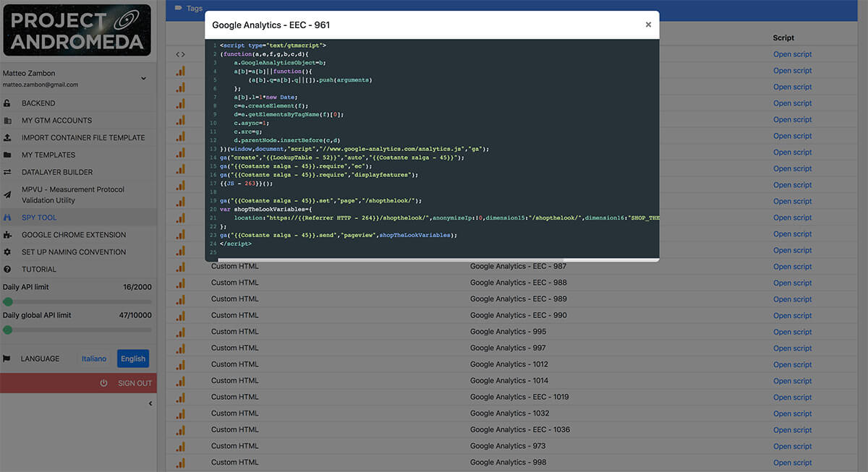Click analytics icon in EEC 990 row
The height and width of the screenshot is (472, 868).
click(181, 315)
